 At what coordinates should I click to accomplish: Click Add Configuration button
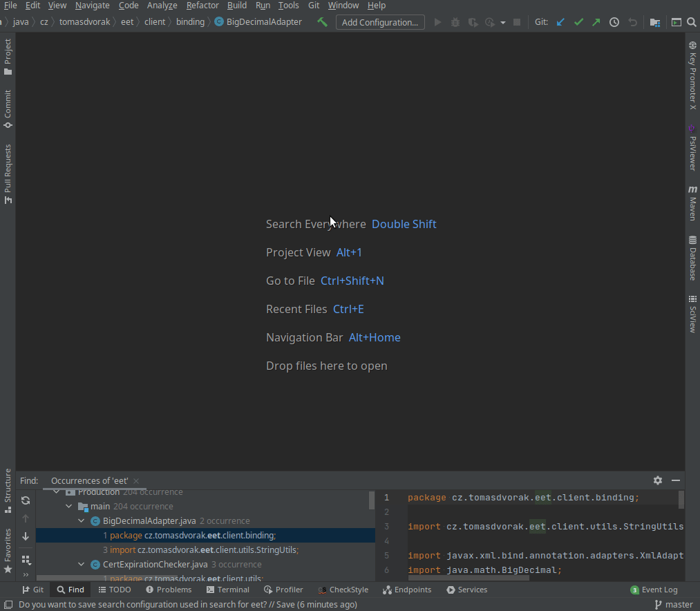380,22
